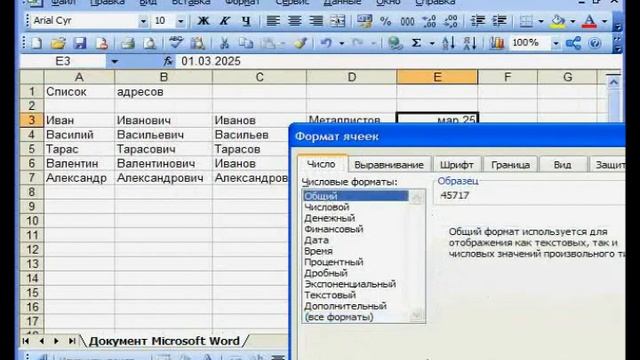Print the worksheet
Screen dimensions: 640x360
pyautogui.click(x=128, y=43)
